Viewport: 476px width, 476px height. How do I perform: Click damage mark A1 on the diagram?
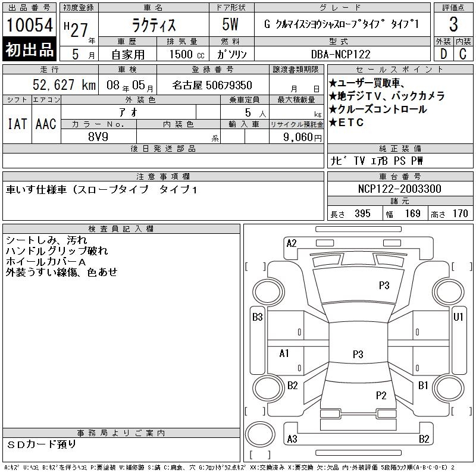[284, 353]
